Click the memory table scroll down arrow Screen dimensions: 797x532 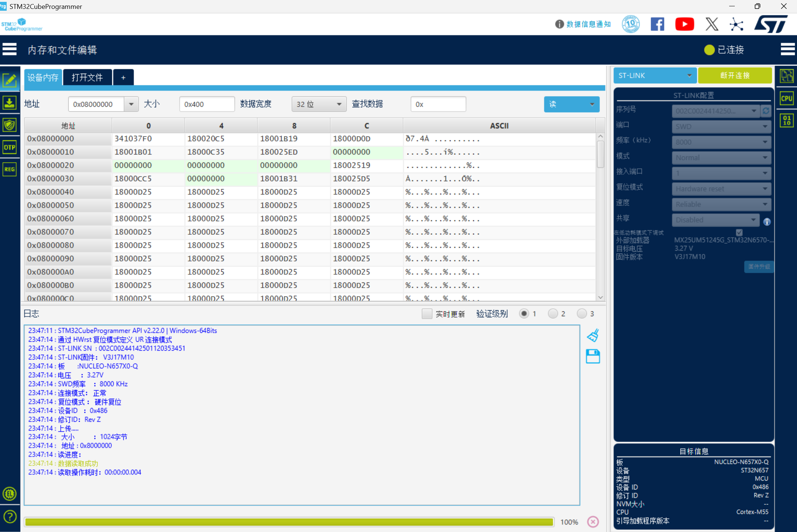(601, 298)
